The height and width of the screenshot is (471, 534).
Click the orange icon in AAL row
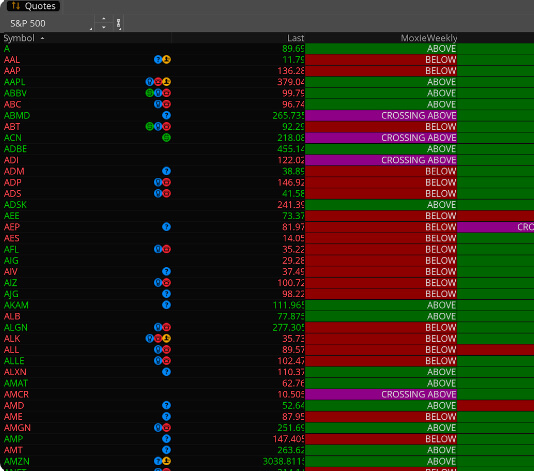click(167, 60)
